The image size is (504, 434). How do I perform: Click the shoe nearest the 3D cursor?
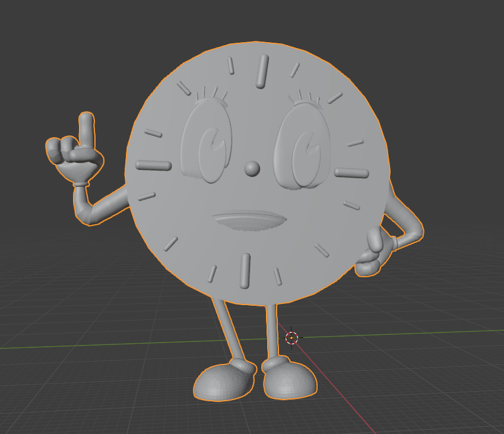[x=289, y=379]
